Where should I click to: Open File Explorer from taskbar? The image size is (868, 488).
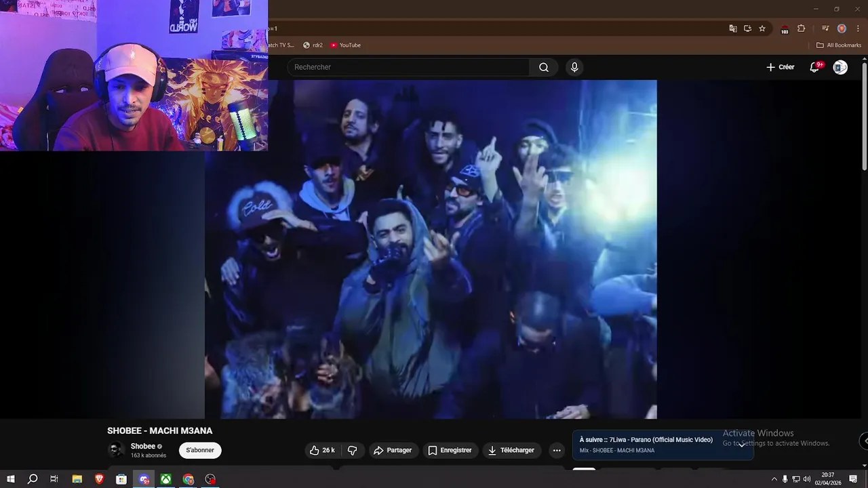click(77, 479)
